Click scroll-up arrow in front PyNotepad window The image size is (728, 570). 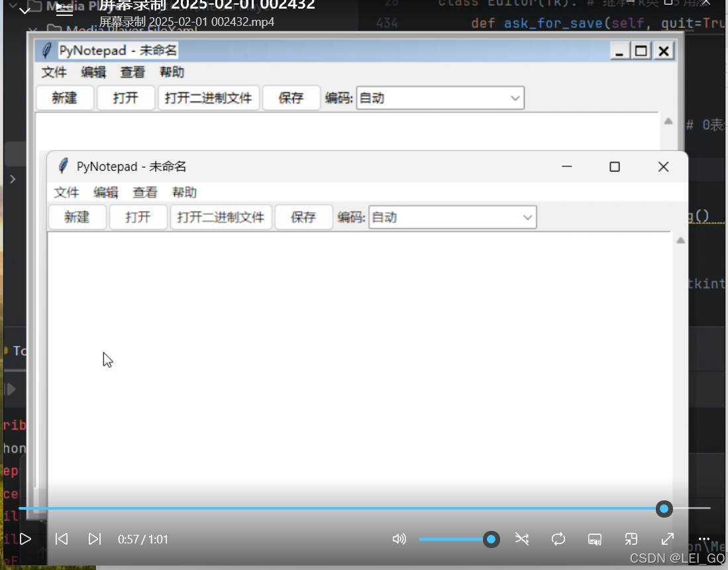[681, 240]
